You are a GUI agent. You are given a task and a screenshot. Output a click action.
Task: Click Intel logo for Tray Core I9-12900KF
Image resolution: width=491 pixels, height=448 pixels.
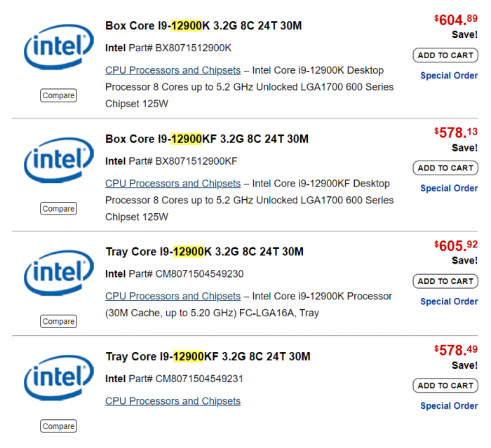pos(58,381)
